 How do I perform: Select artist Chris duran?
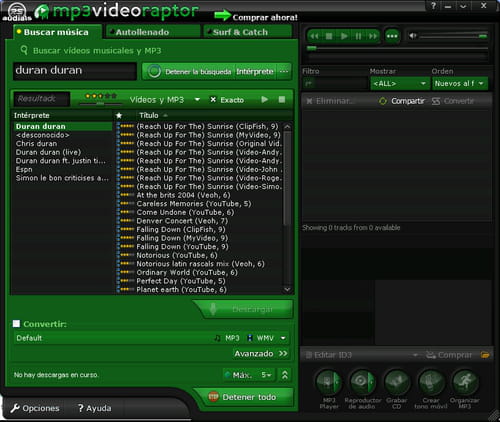(36, 144)
